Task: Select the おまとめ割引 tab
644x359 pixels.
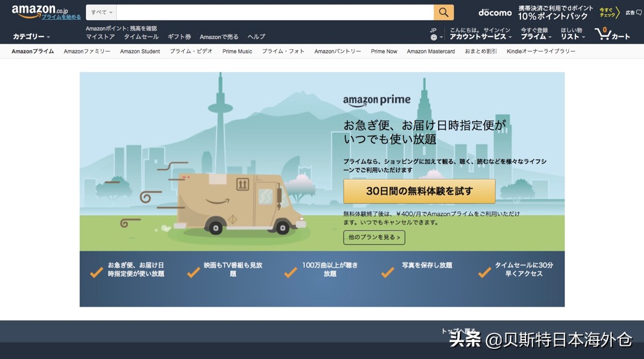Action: tap(481, 52)
